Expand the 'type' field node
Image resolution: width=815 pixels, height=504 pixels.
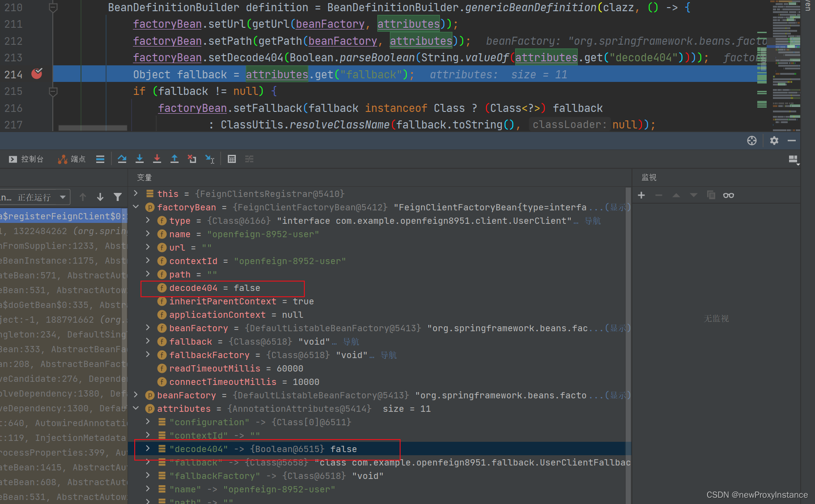click(148, 220)
